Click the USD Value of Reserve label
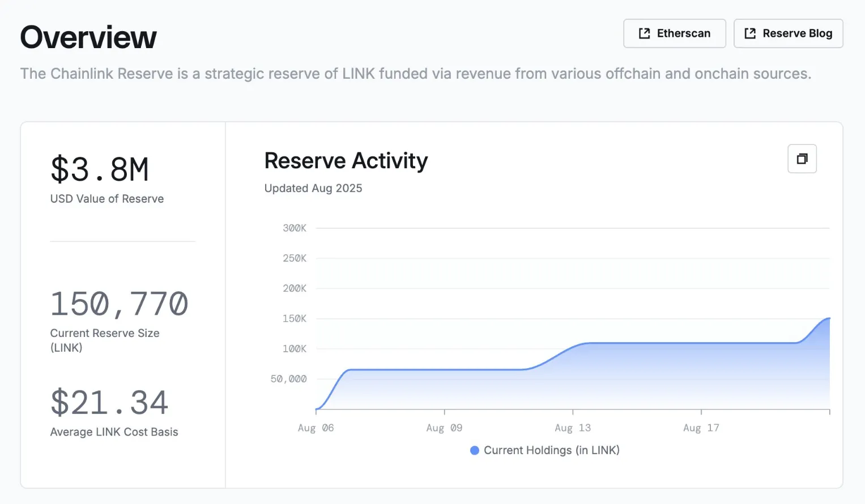The width and height of the screenshot is (865, 504). pyautogui.click(x=107, y=199)
